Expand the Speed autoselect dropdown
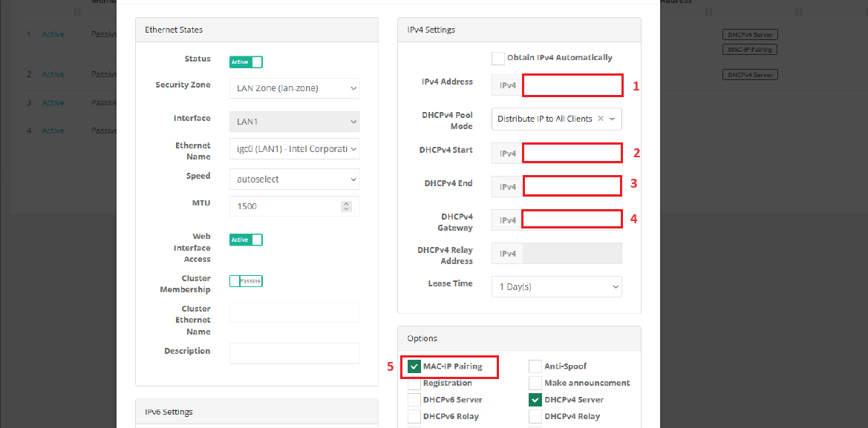868x428 pixels. coord(295,180)
